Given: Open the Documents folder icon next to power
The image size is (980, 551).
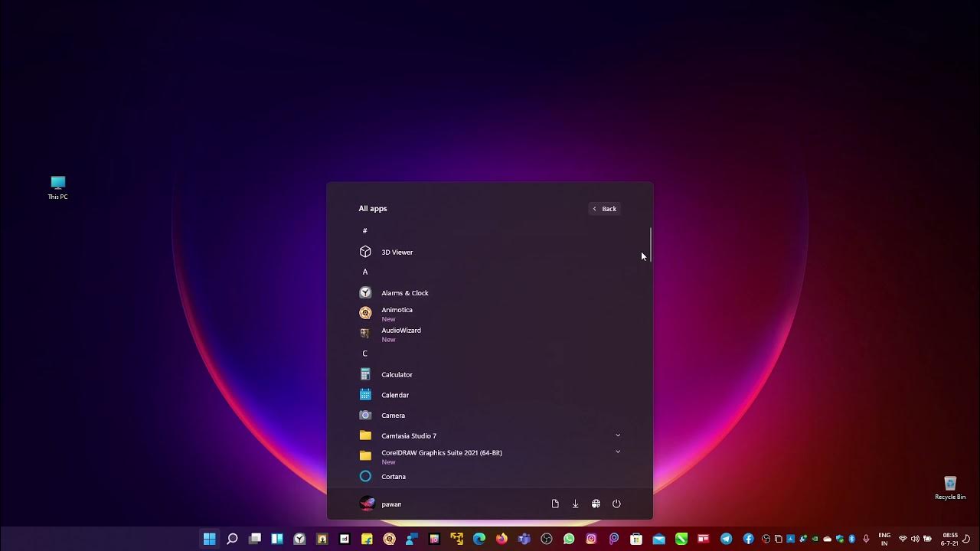Looking at the screenshot, I should pos(555,504).
